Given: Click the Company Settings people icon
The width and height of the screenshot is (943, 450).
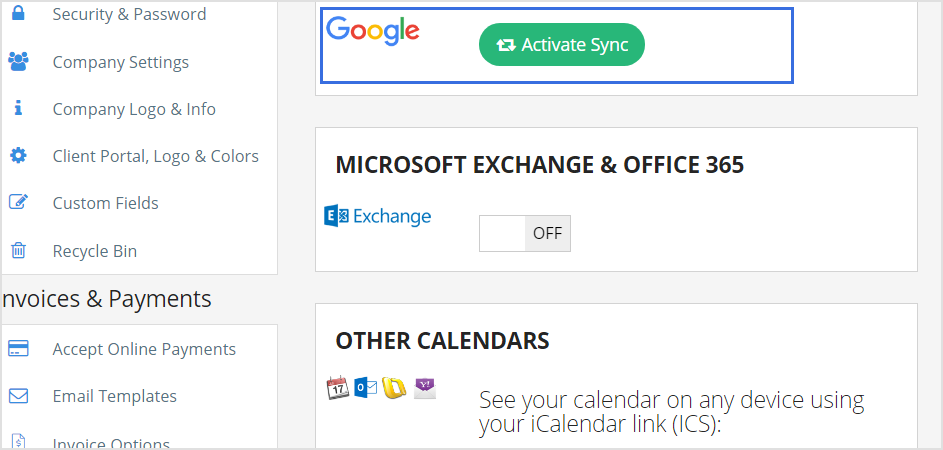Looking at the screenshot, I should click(18, 62).
